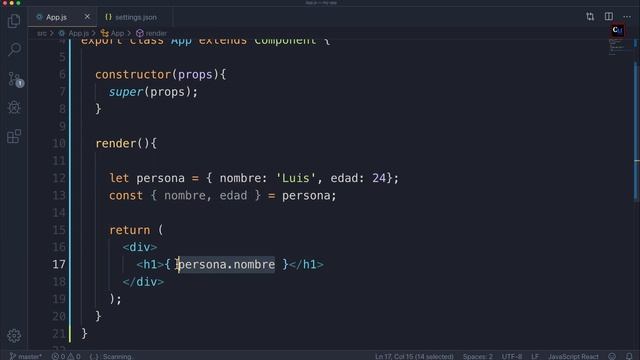Click the logo thumbnail in the editor corner

[x=618, y=30]
